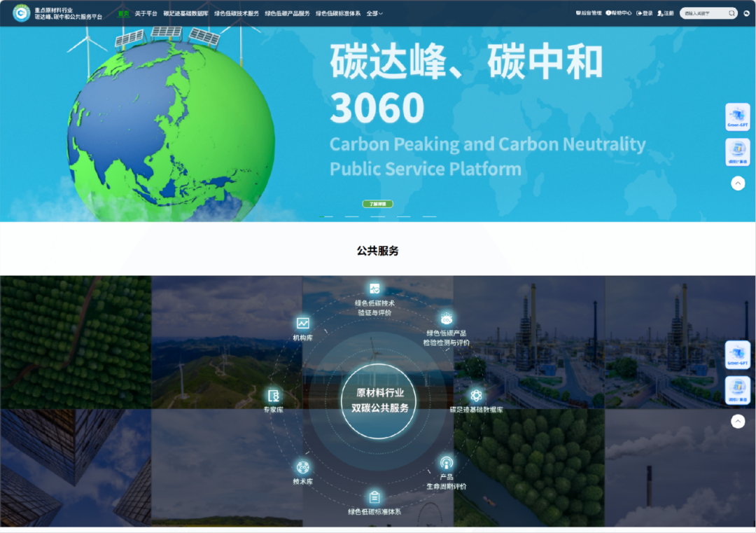Open the 绿色低碳产品检验检测与评价 CO2 icon
Screen dimensions: 756x533
point(447,319)
